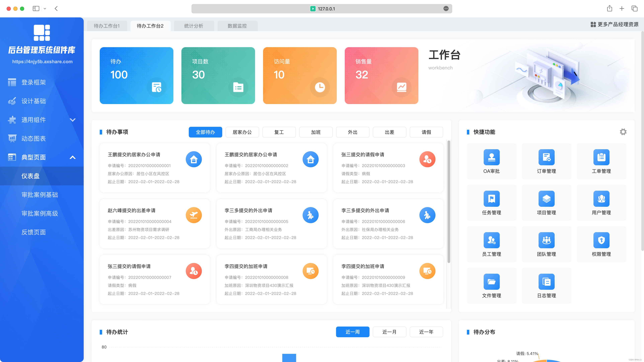Click the page vertical scrollbar on right edge

642,141
